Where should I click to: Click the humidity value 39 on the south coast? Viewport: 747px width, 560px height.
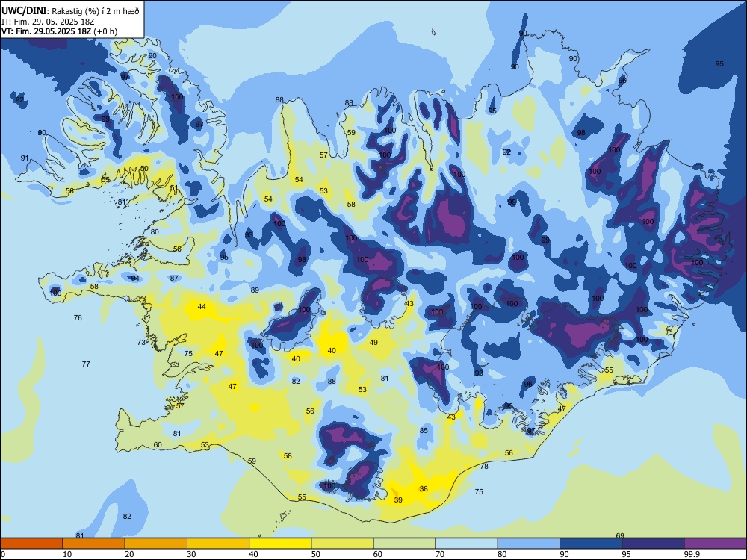(398, 500)
